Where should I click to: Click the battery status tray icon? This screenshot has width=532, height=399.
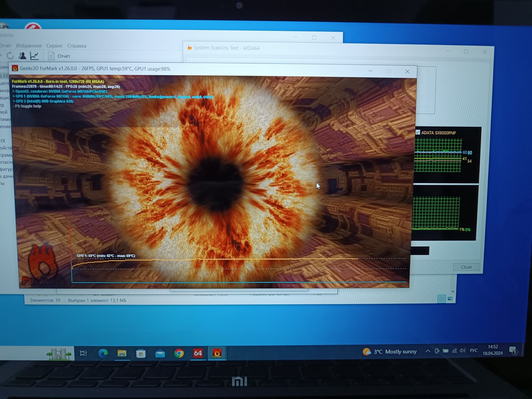[446, 351]
